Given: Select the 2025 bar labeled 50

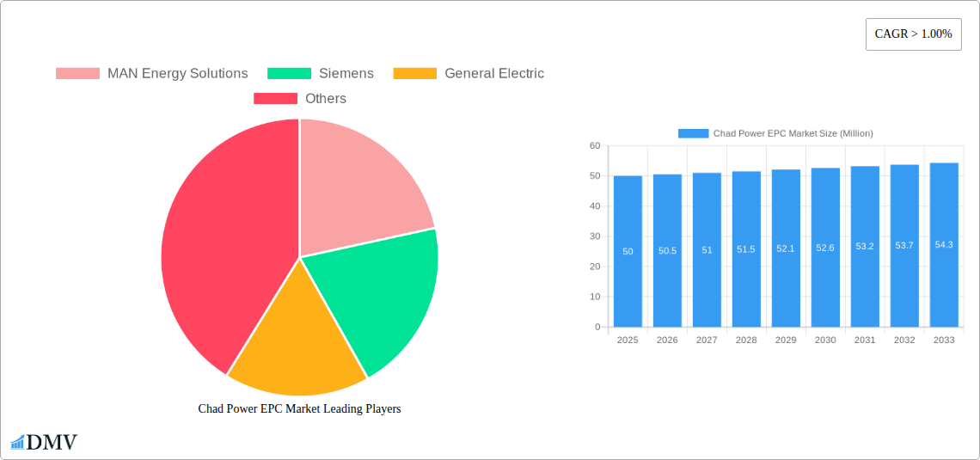Looking at the screenshot, I should (x=628, y=251).
